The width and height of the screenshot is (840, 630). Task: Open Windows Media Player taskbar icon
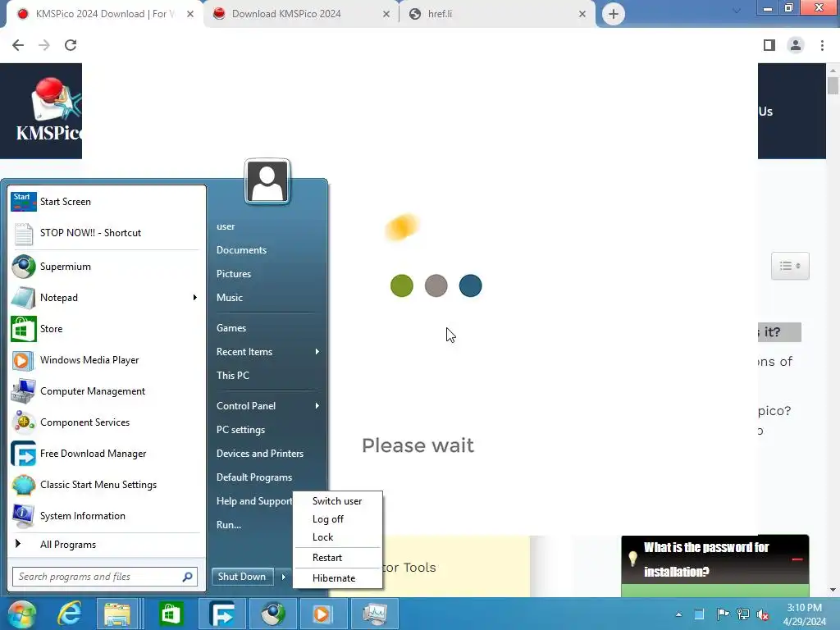click(322, 614)
